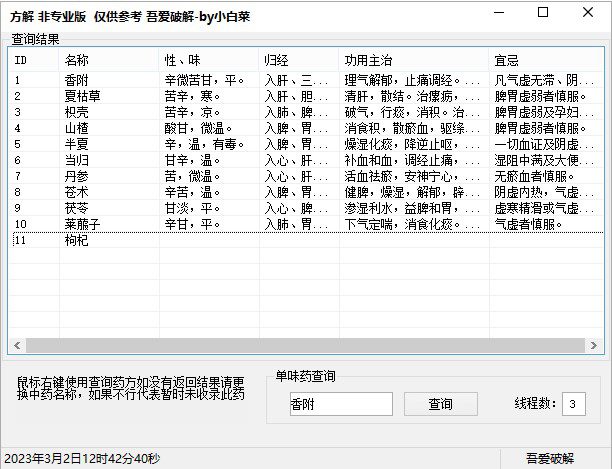Click the 吾爱破解 status bar panel
Viewport: 612px width, 469px height.
click(x=550, y=458)
